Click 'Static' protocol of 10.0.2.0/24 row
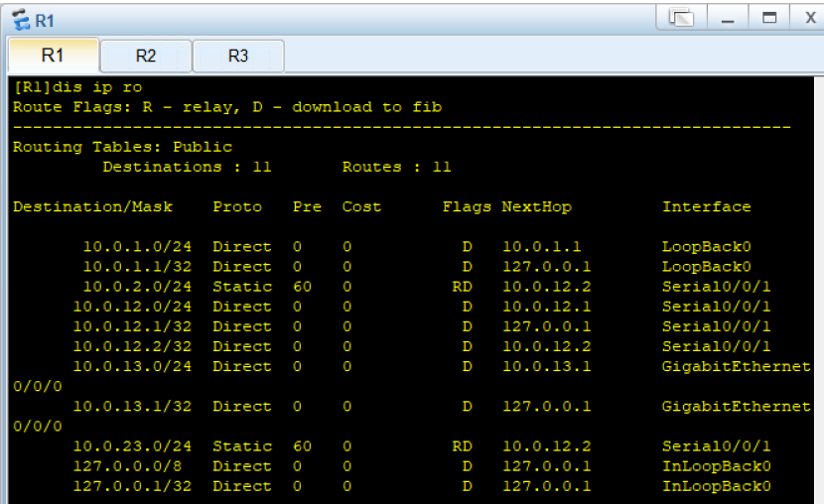824x504 pixels. point(242,287)
